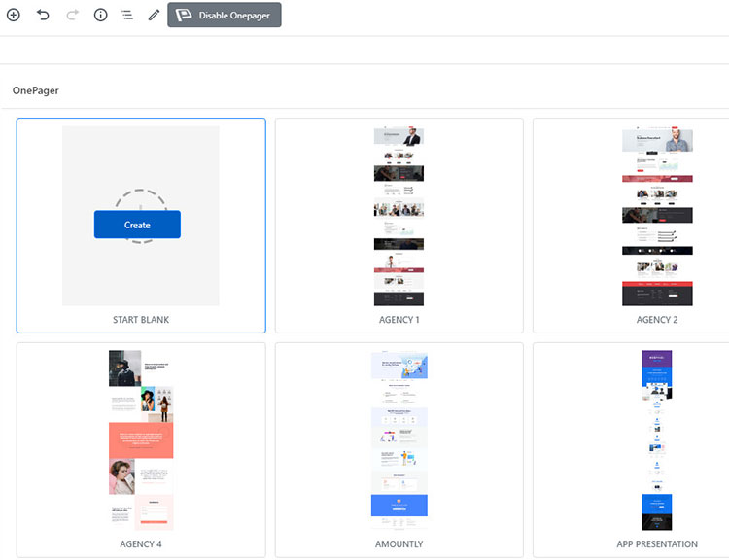The image size is (729, 560).
Task: Click the AGENCY 1 label text
Action: click(399, 320)
